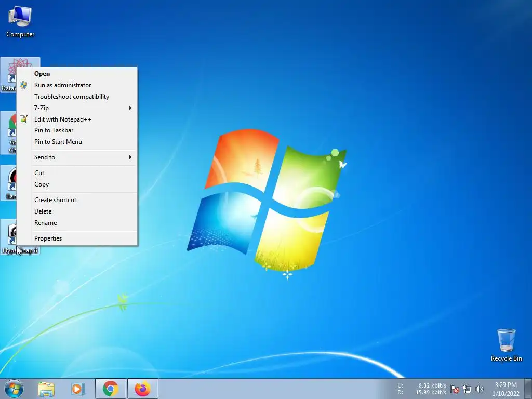Expand the 7-Zip submenu
Image resolution: width=532 pixels, height=399 pixels.
tap(77, 108)
